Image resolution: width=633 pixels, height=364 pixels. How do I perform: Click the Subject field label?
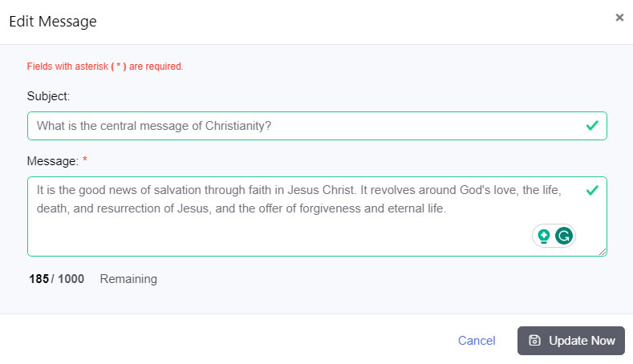(x=49, y=96)
